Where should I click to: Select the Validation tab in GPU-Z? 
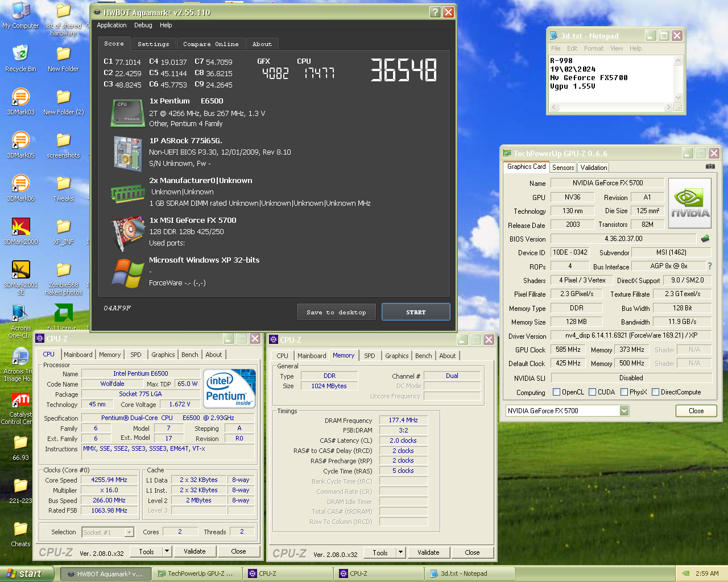tap(593, 168)
